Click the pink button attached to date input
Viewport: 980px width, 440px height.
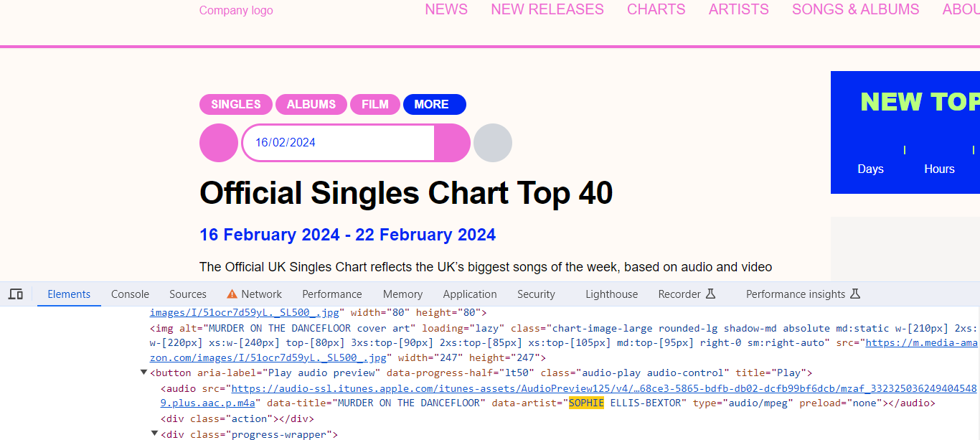(453, 143)
